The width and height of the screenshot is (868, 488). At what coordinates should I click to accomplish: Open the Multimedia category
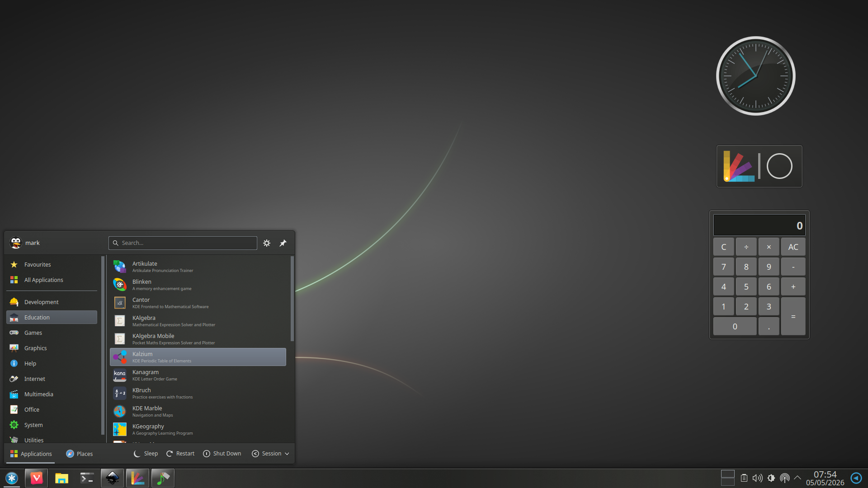pyautogui.click(x=52, y=394)
